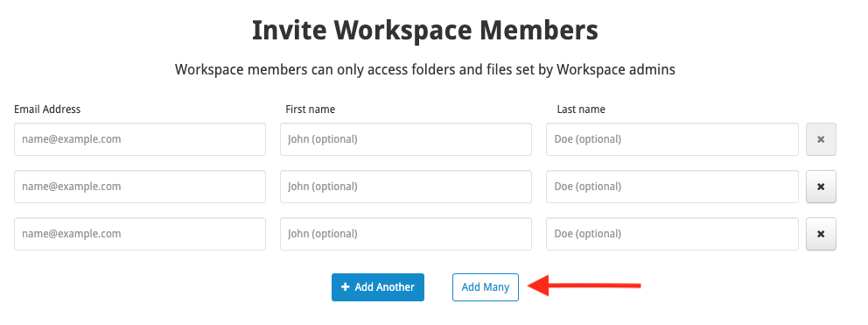Remove the first member row with x
Image resolution: width=868 pixels, height=325 pixels.
821,139
